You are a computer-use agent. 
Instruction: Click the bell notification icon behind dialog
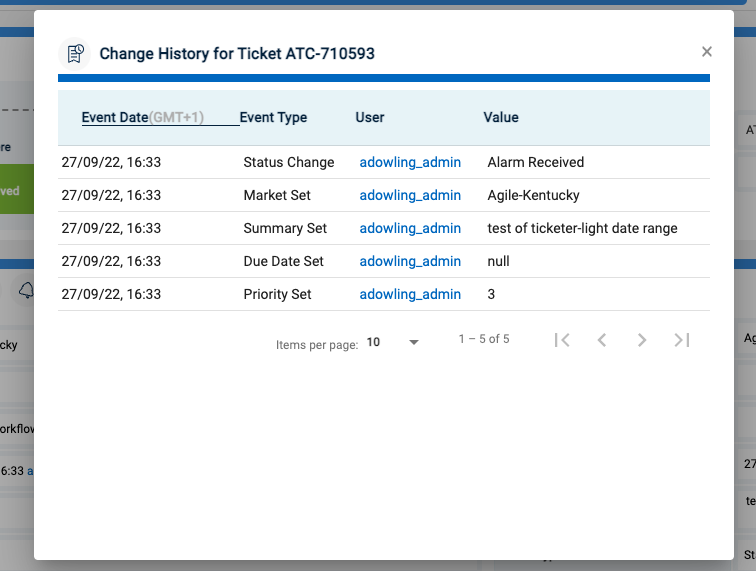coord(26,290)
